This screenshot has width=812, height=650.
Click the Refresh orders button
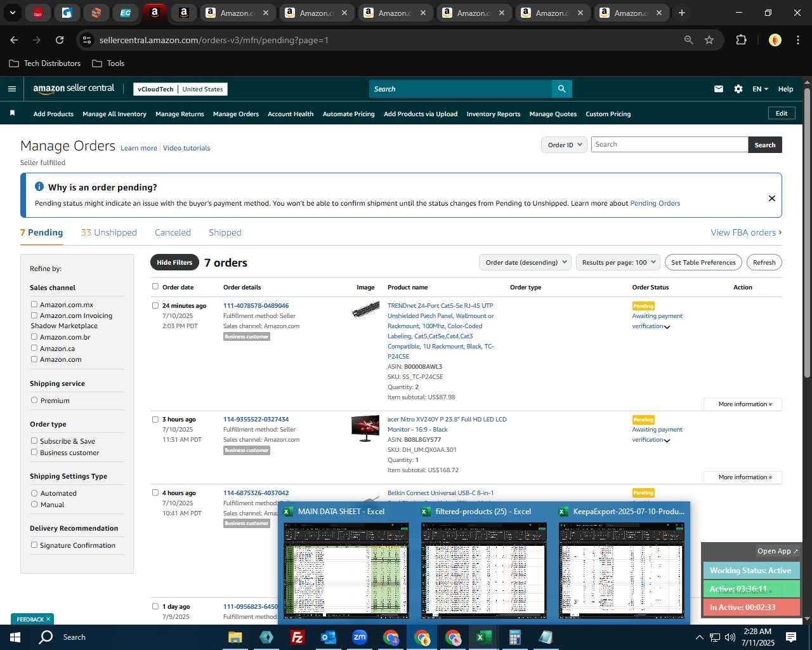click(764, 262)
